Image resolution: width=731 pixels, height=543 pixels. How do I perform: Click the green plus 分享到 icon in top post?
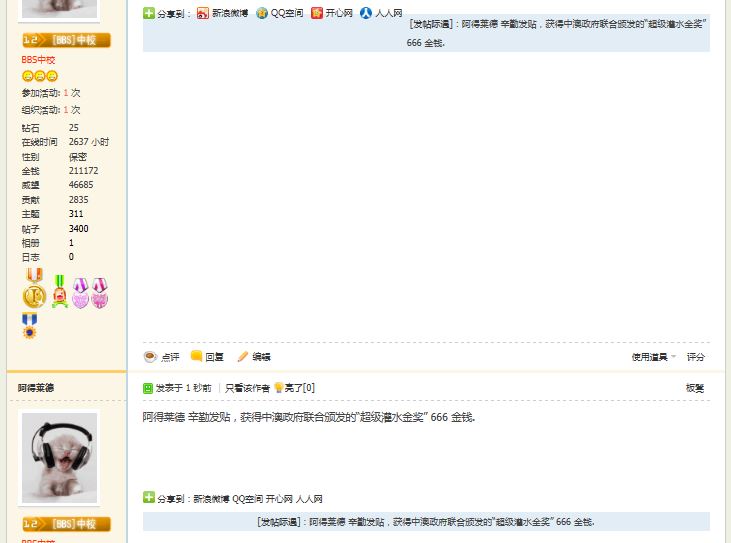tap(149, 14)
